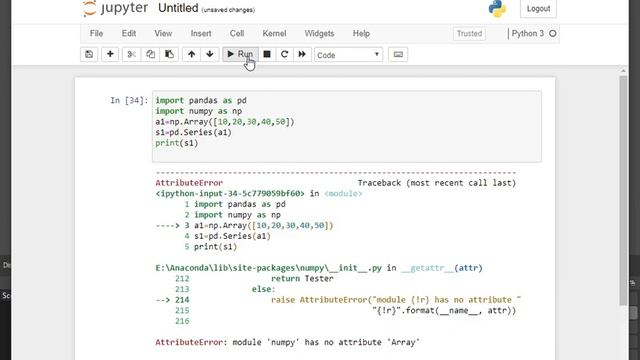
Task: Open the Cell menu
Action: pyautogui.click(x=237, y=33)
